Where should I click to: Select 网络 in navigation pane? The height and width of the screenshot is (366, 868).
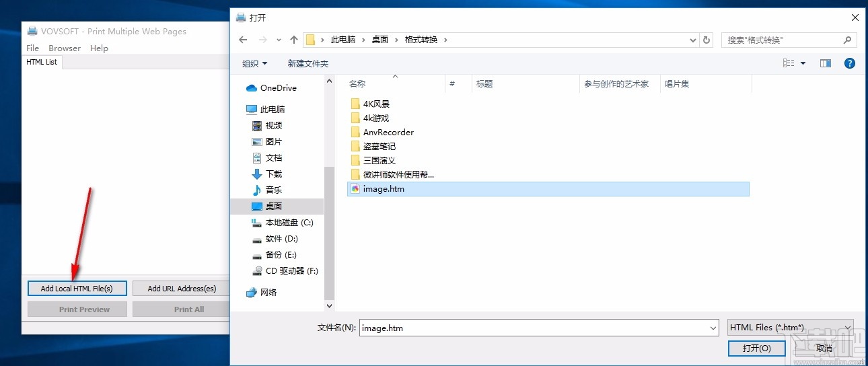point(268,293)
